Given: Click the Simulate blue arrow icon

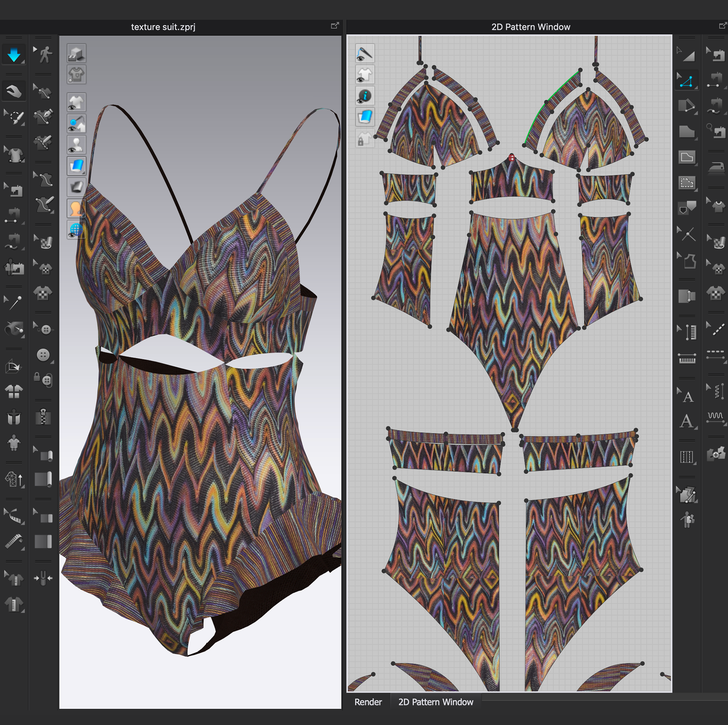Looking at the screenshot, I should pos(14,55).
